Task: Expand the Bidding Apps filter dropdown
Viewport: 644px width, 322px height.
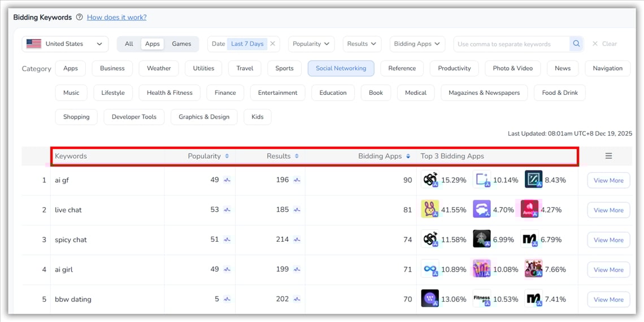Action: pyautogui.click(x=417, y=44)
